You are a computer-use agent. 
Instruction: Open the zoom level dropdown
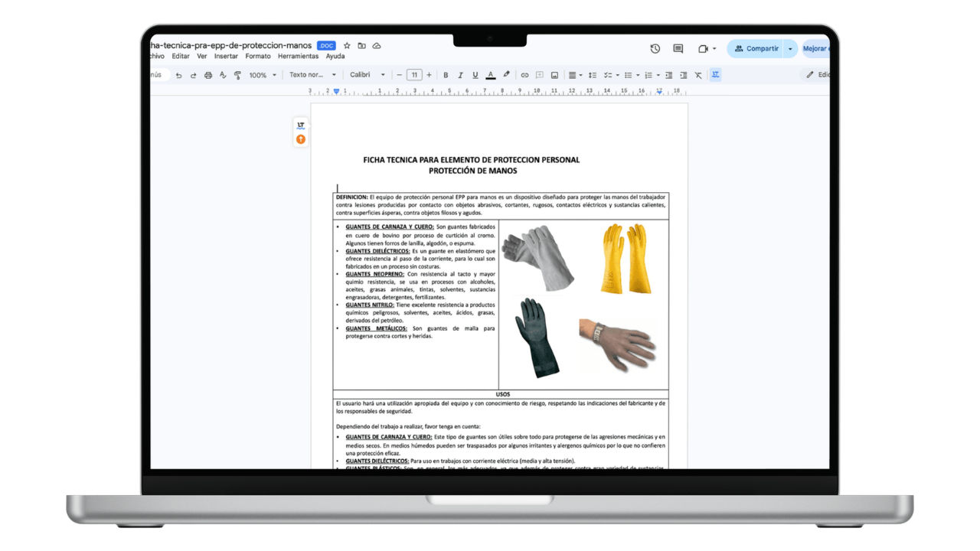260,74
